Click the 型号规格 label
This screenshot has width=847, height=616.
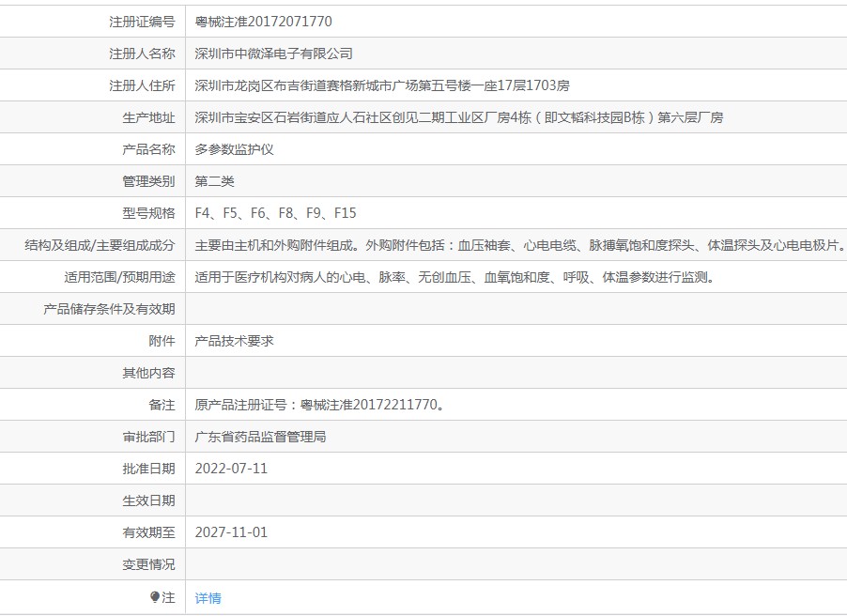click(148, 213)
